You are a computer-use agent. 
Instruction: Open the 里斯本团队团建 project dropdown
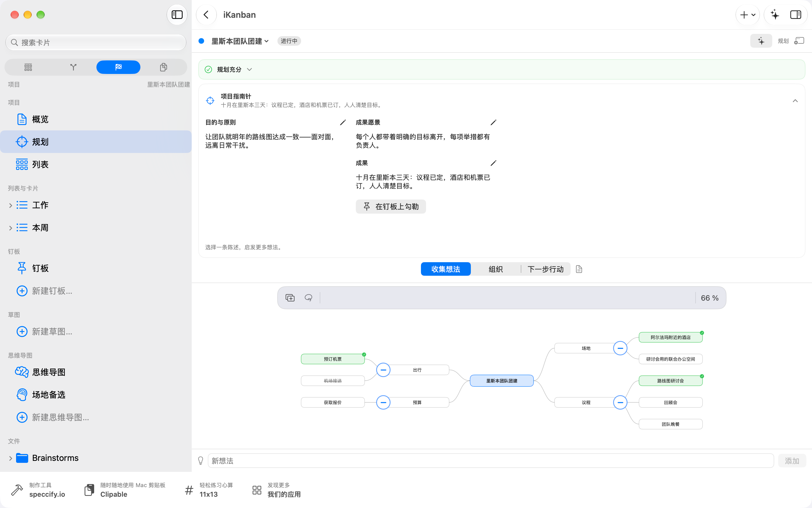[x=240, y=41]
